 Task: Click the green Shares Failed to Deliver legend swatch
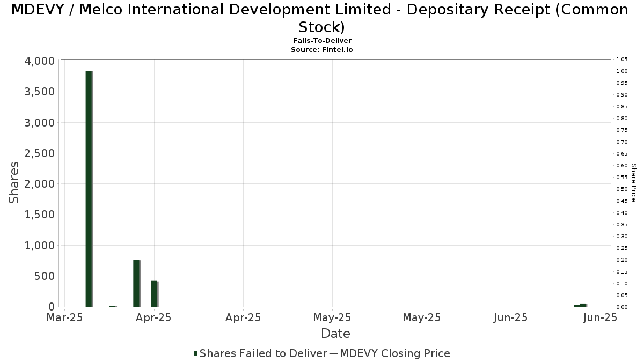coord(196,353)
